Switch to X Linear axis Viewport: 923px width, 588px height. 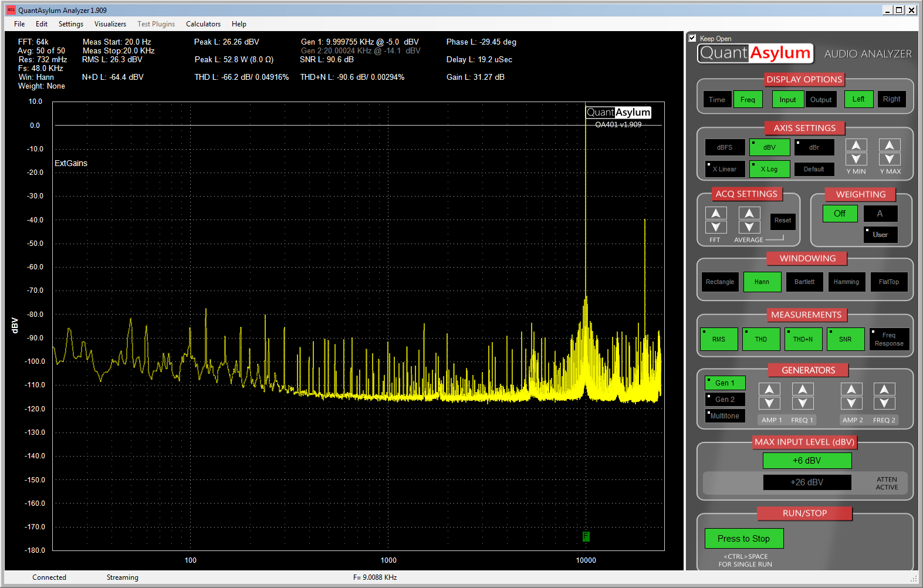coord(725,169)
